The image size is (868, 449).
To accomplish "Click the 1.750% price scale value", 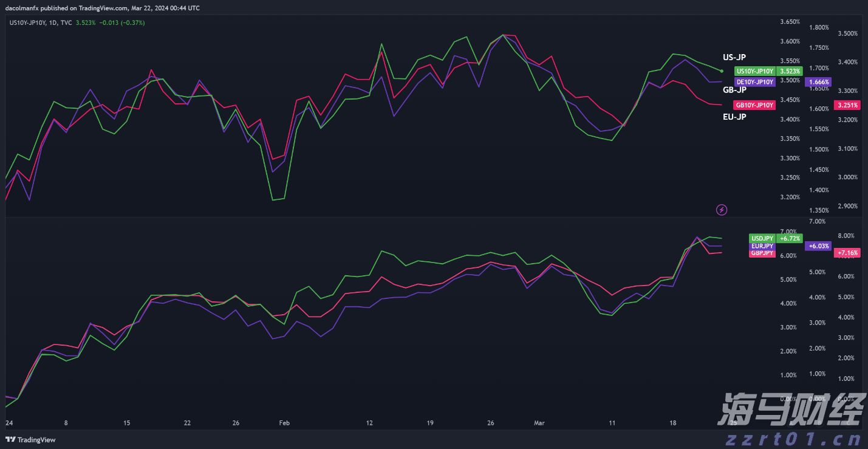I will coord(819,47).
